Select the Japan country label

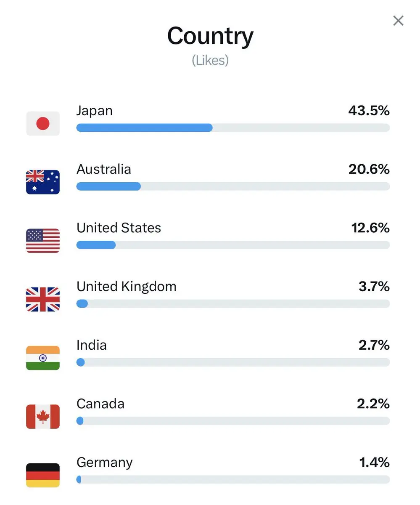pos(95,111)
